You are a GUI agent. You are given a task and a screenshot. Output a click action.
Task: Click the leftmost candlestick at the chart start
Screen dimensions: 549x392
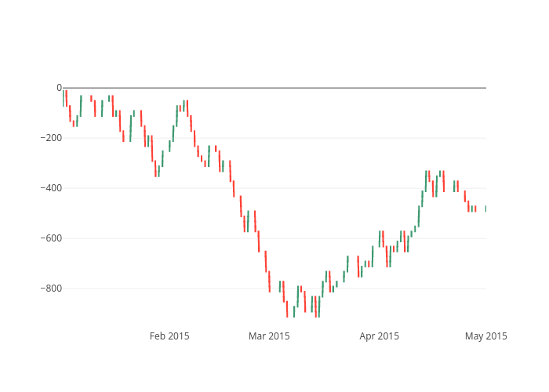[64, 98]
